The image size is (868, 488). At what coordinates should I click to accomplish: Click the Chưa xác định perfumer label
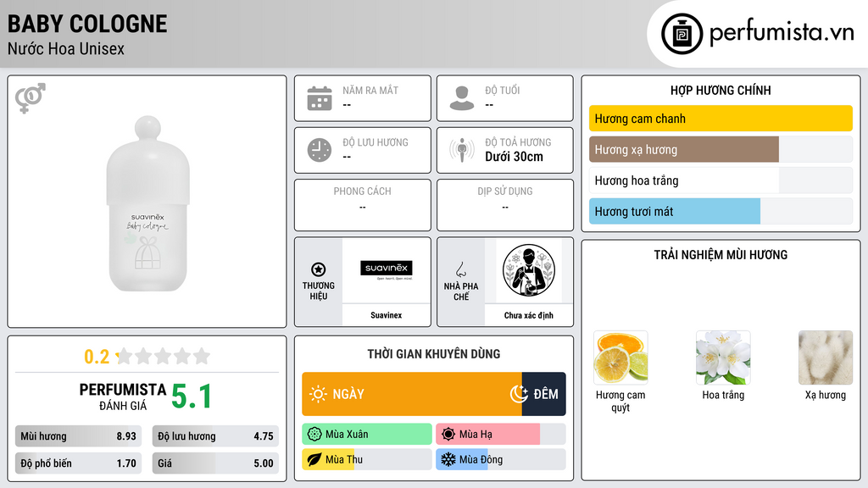click(529, 315)
